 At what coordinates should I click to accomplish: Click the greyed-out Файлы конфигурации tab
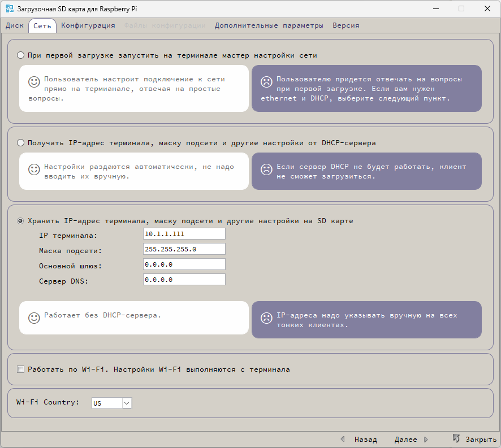[x=165, y=25]
